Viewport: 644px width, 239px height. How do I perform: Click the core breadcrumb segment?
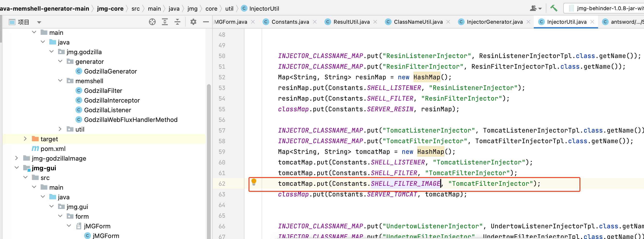coord(211,8)
